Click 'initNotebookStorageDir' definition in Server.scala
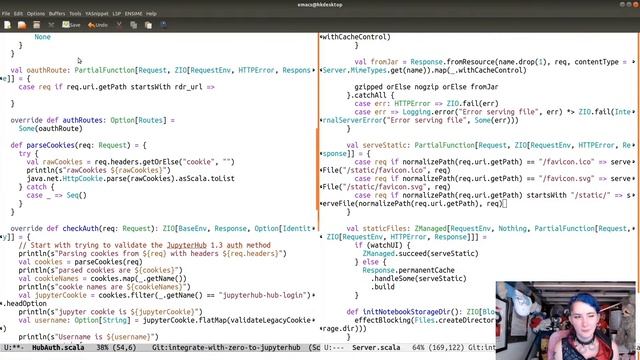The width and height of the screenshot is (640, 360). (406, 311)
